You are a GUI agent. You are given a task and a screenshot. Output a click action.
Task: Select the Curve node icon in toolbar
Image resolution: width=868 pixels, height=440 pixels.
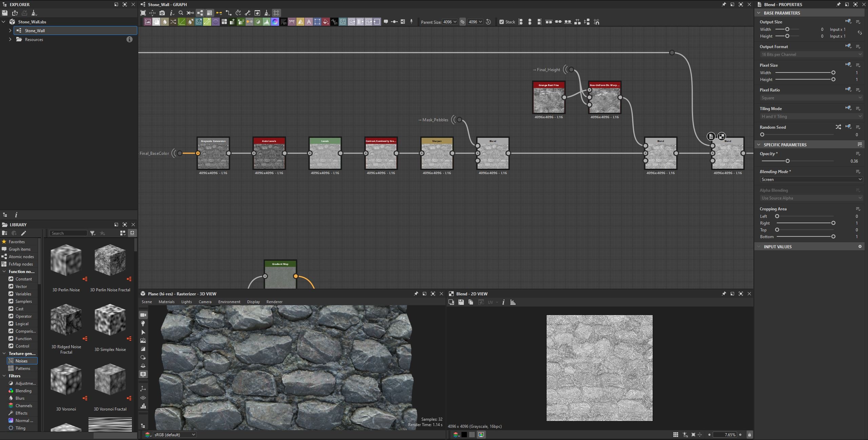182,22
